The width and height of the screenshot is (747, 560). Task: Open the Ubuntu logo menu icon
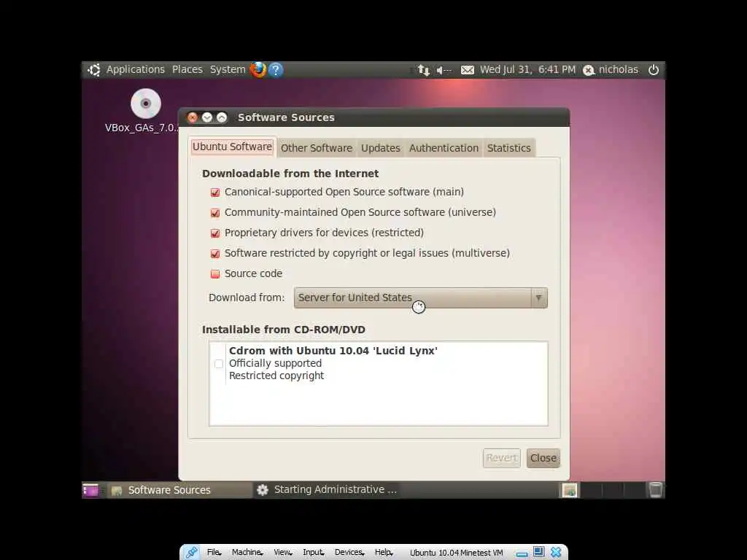point(94,69)
